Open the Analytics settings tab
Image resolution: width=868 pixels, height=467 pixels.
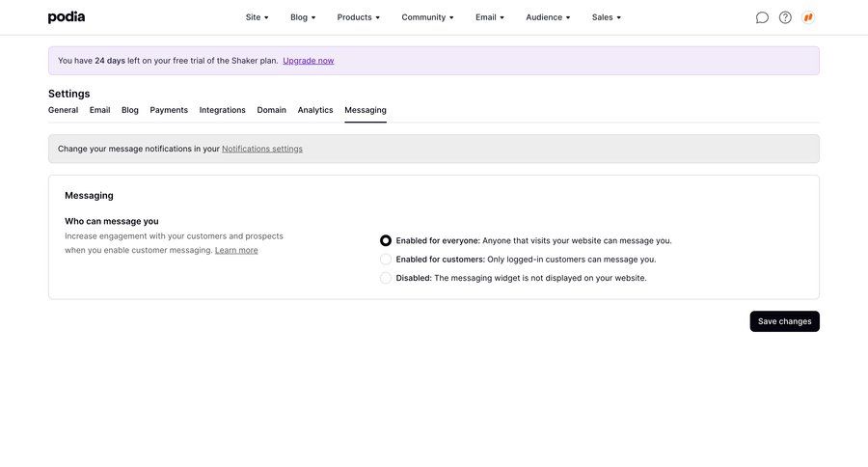click(x=315, y=110)
